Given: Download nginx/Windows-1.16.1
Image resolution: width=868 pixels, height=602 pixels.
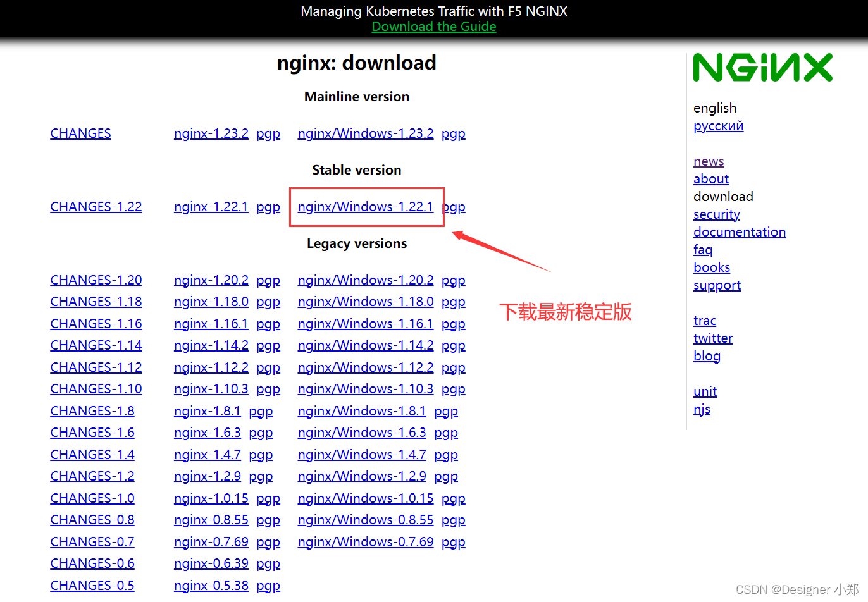Looking at the screenshot, I should tap(366, 324).
